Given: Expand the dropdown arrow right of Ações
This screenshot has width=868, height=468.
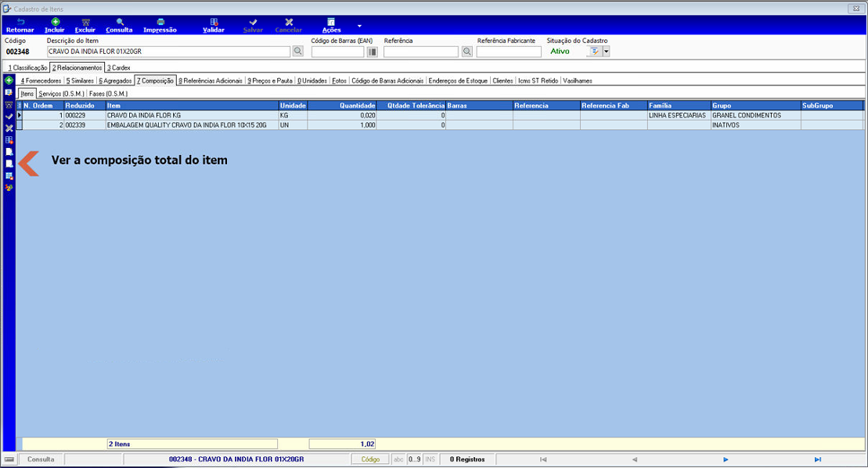Looking at the screenshot, I should tap(359, 26).
